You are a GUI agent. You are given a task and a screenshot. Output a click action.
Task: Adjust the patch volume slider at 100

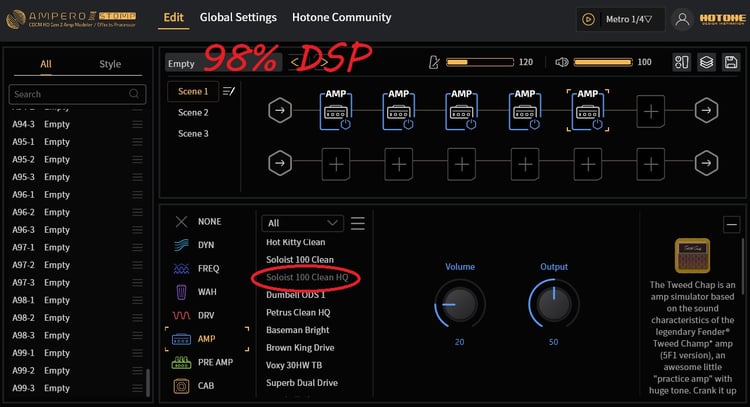coord(603,62)
